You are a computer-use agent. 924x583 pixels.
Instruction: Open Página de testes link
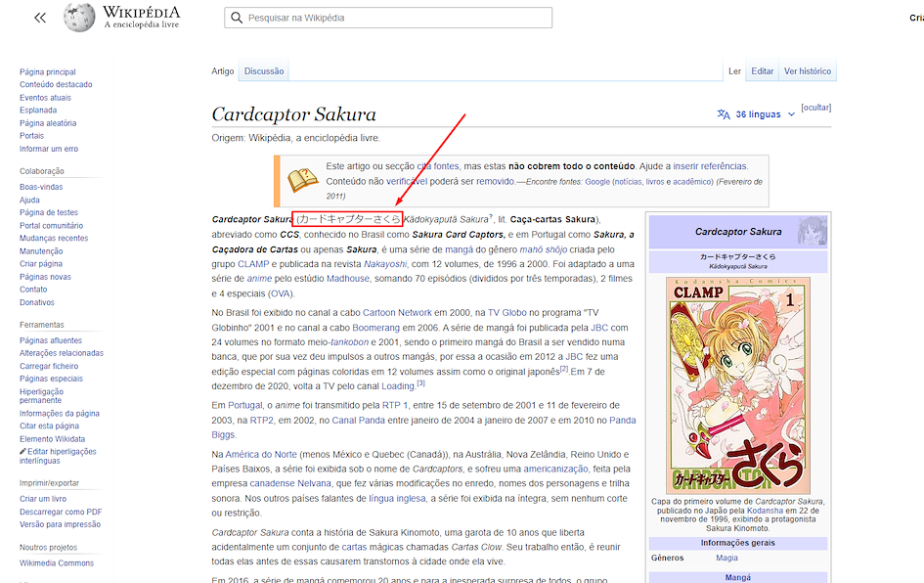pyautogui.click(x=49, y=212)
